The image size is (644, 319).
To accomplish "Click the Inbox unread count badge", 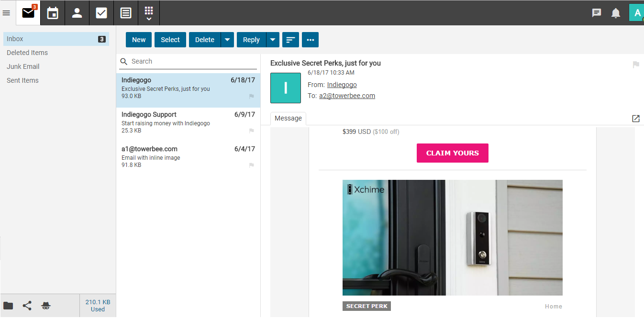I will pyautogui.click(x=102, y=39).
